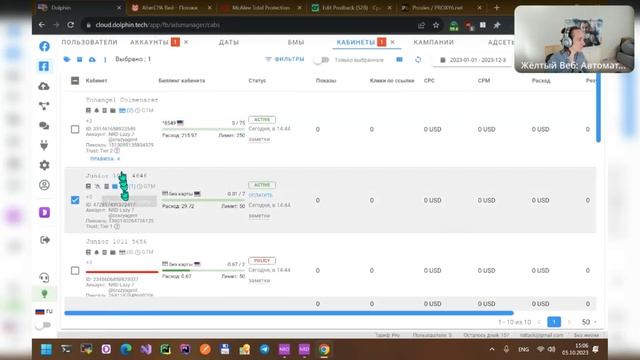Image resolution: width=640 pixels, height=360 pixels.
Task: Open the gear settings sidebar icon
Action: [44, 165]
